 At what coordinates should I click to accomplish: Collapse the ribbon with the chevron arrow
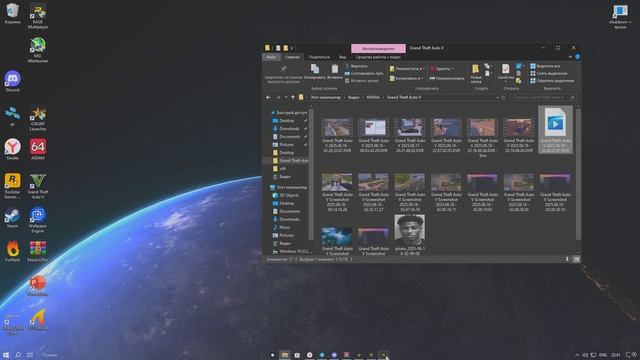[x=570, y=57]
